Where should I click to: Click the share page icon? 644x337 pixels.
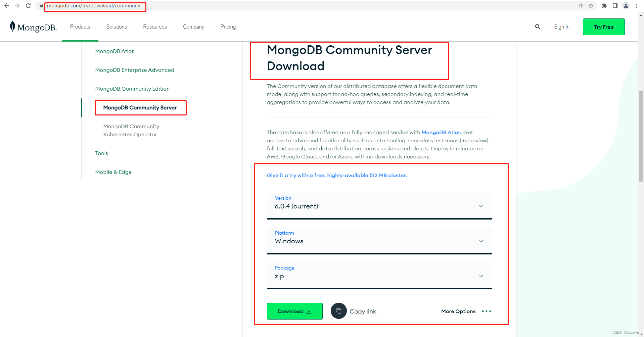[x=580, y=6]
